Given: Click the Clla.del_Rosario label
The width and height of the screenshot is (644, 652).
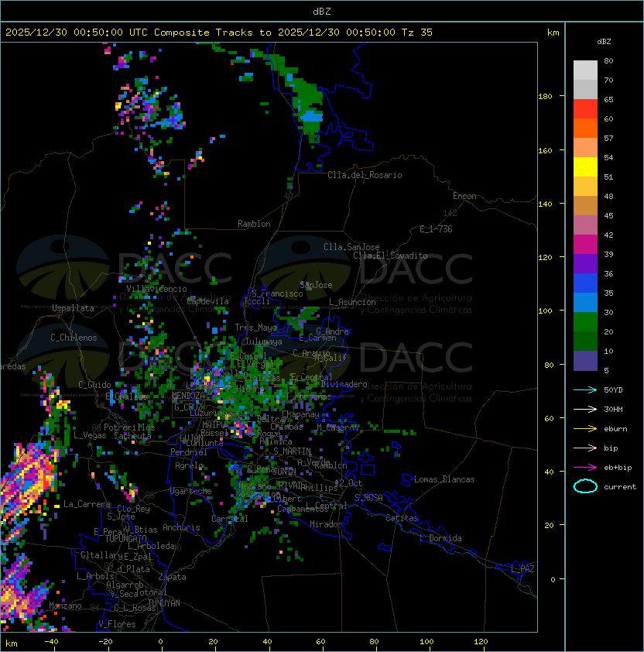Looking at the screenshot, I should tap(365, 175).
